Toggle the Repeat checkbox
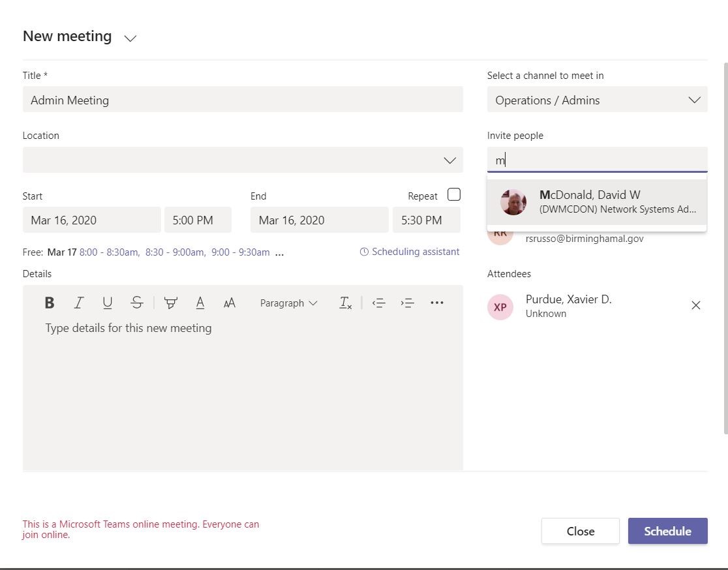This screenshot has height=570, width=728. 453,194
